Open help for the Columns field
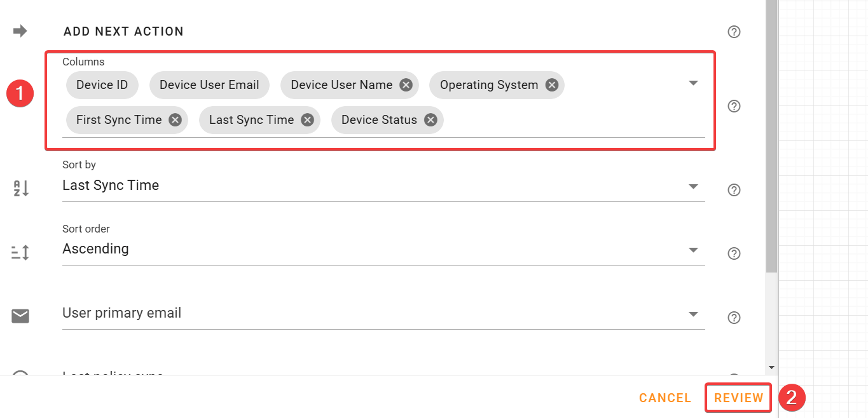868x418 pixels. pos(734,106)
